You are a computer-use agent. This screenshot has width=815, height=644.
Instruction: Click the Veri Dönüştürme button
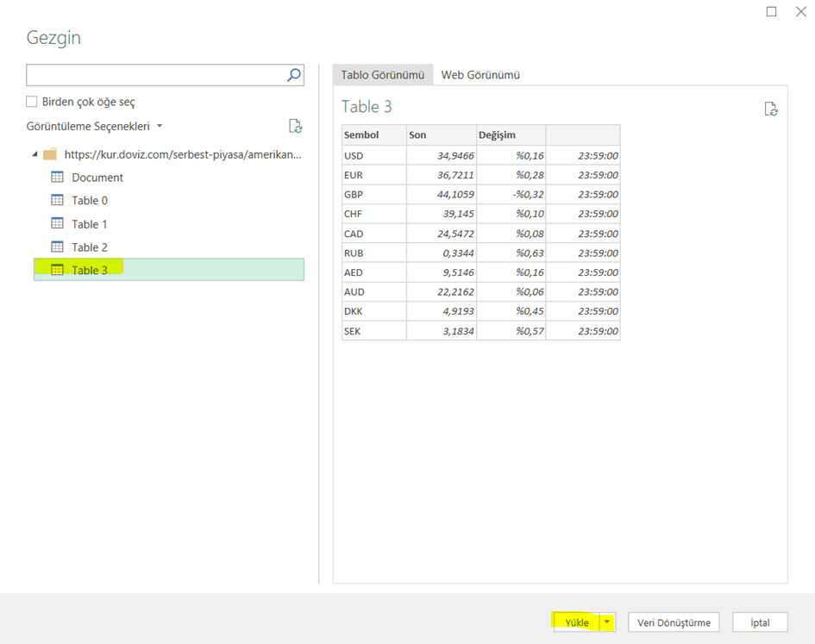pyautogui.click(x=674, y=622)
